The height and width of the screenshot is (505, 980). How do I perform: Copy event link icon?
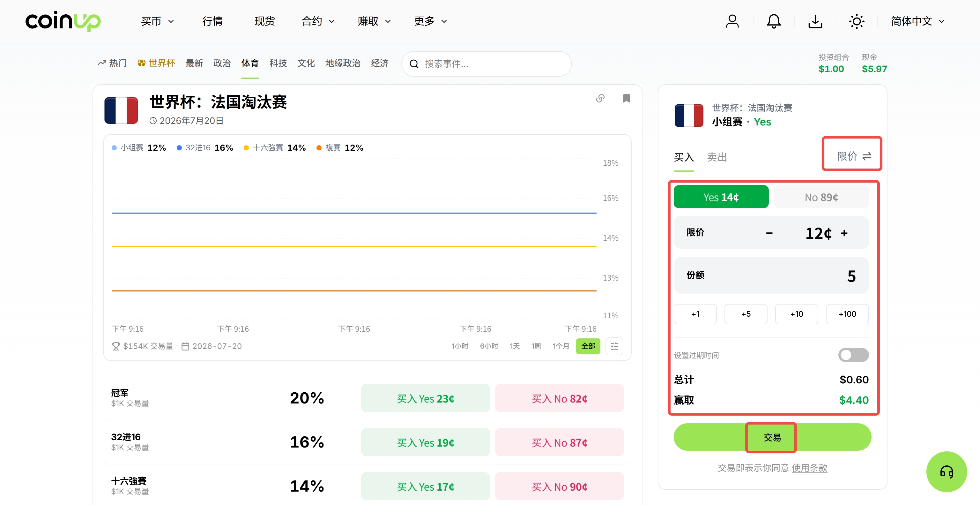600,99
